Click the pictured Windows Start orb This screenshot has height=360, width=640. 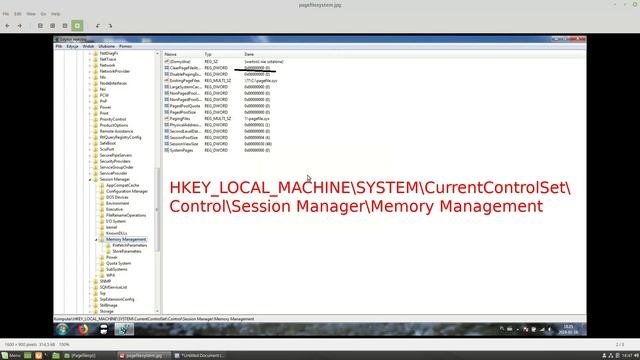pyautogui.click(x=62, y=329)
